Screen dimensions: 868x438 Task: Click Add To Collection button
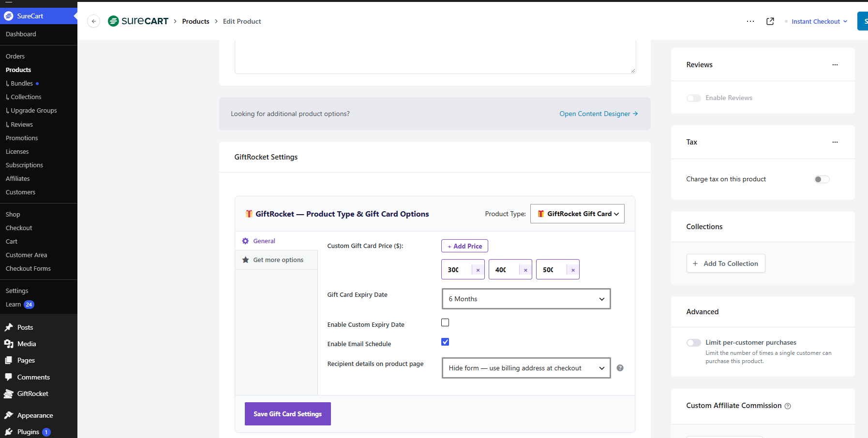pyautogui.click(x=726, y=263)
